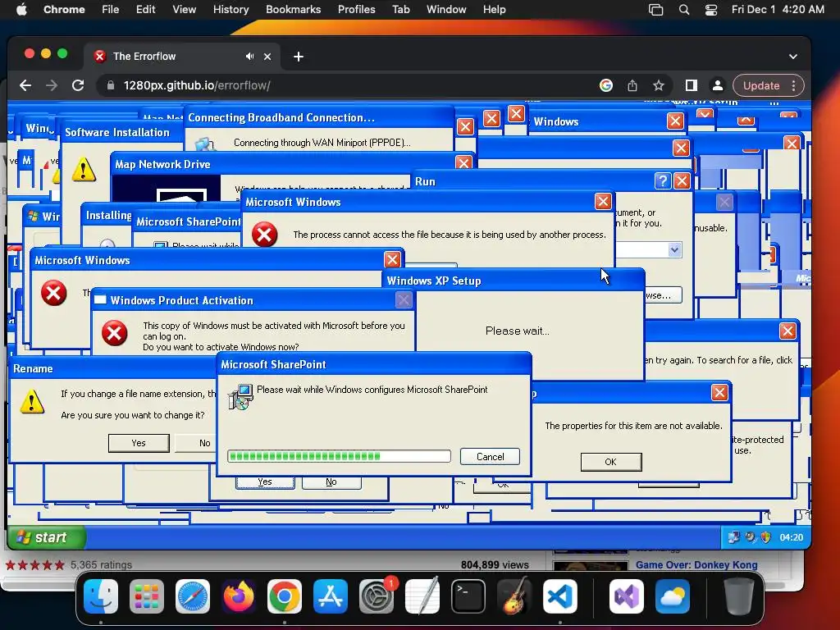Open Terminal from the Dock

[468, 596]
